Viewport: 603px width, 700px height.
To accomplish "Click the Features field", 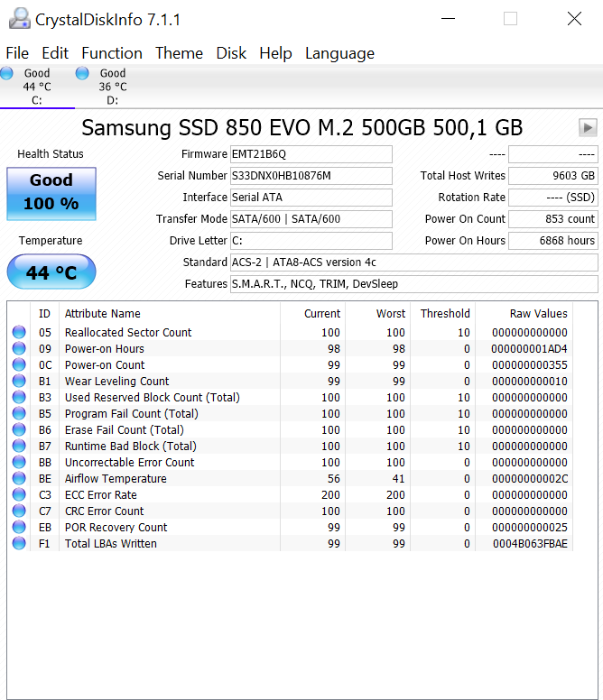I will pyautogui.click(x=414, y=284).
